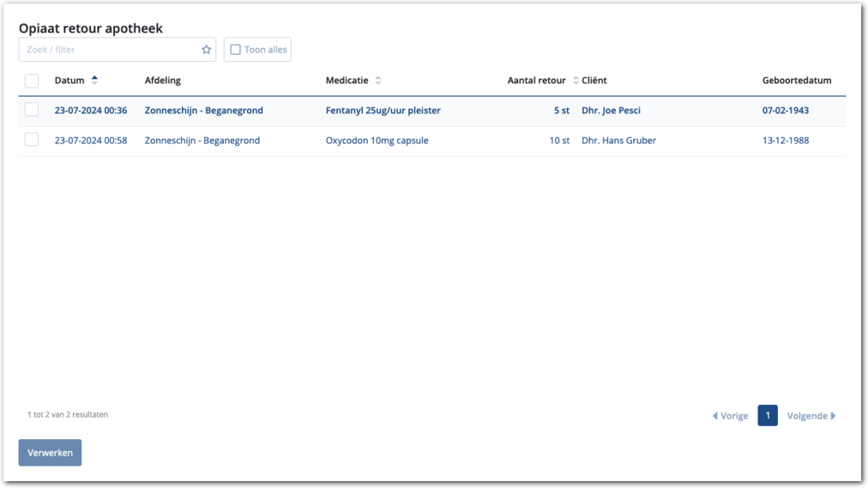Go to page 1 in pagination

pos(768,416)
